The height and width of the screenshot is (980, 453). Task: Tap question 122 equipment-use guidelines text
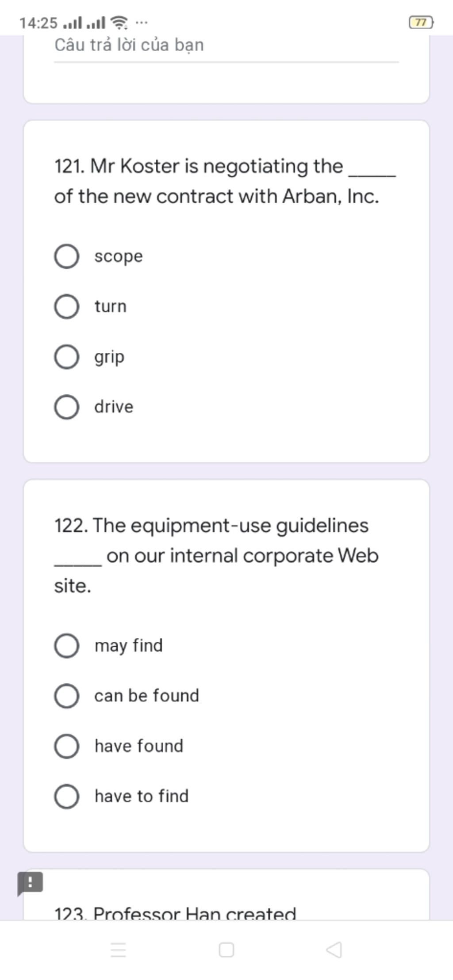[216, 555]
